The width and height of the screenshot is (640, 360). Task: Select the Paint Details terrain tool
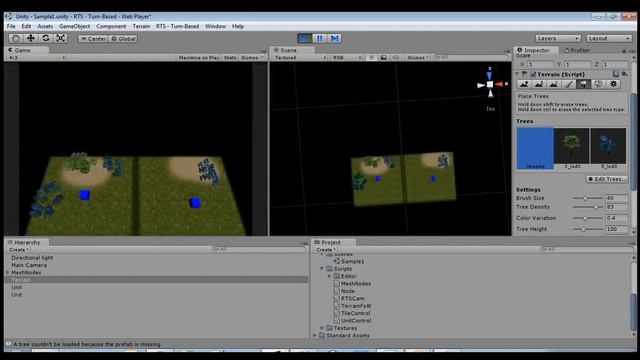pos(598,84)
